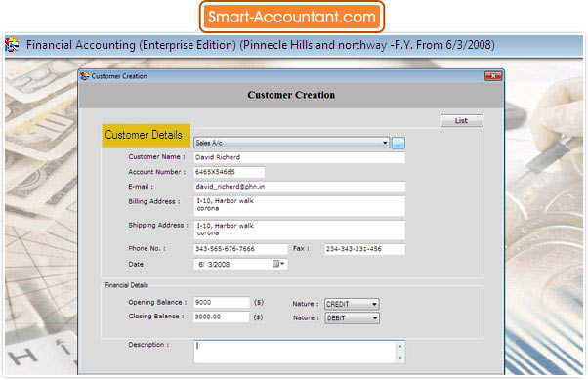Click the Phone No. field 343-565-676-7666
Screen dimensions: 588x380
pos(240,249)
